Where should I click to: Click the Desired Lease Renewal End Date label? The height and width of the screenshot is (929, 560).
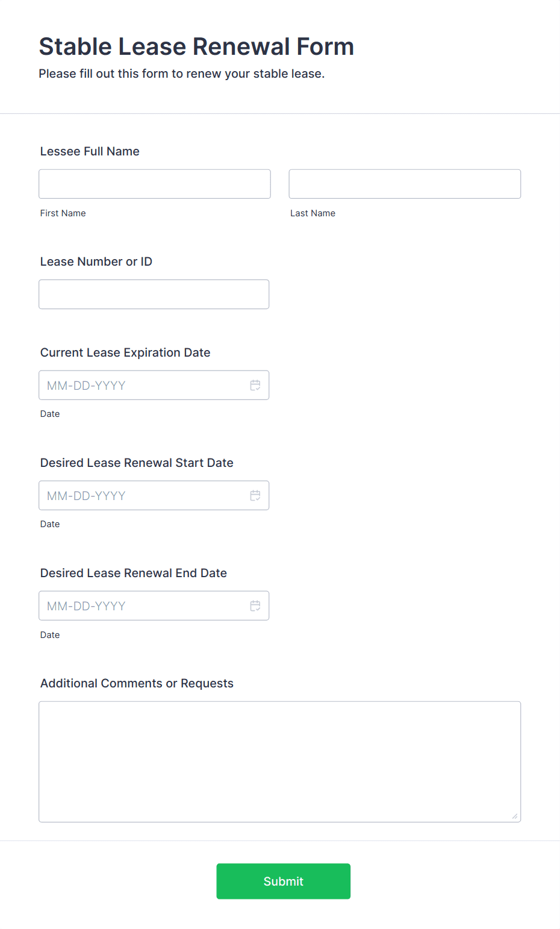point(134,573)
